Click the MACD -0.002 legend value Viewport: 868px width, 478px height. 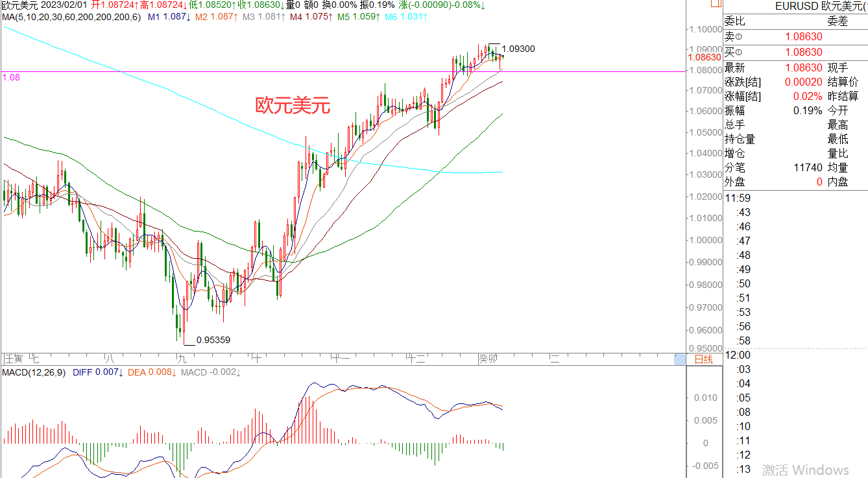pyautogui.click(x=211, y=372)
